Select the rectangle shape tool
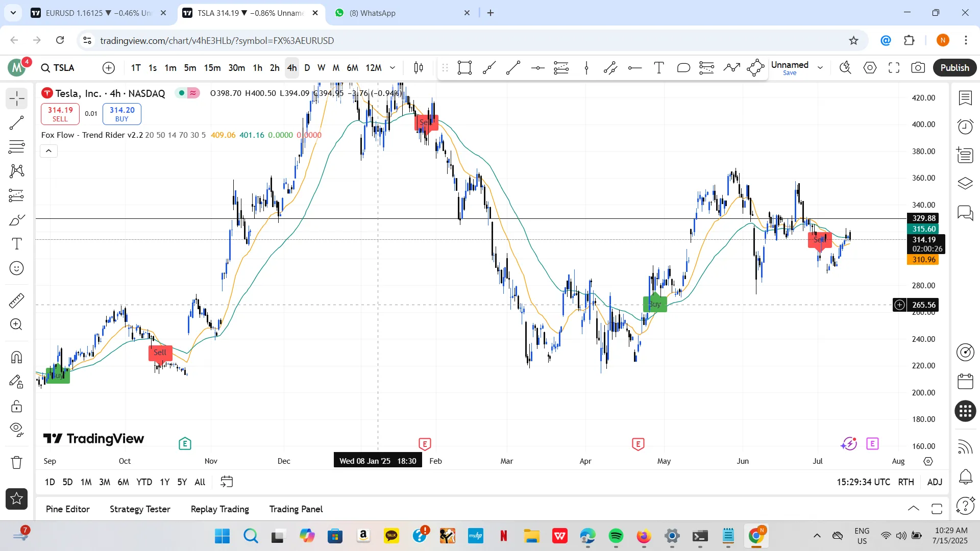Screen dimensions: 980x551 click(x=464, y=68)
